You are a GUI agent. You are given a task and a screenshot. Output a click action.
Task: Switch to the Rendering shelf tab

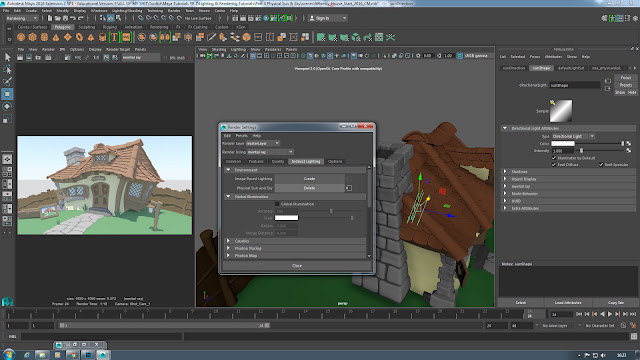coord(159,27)
